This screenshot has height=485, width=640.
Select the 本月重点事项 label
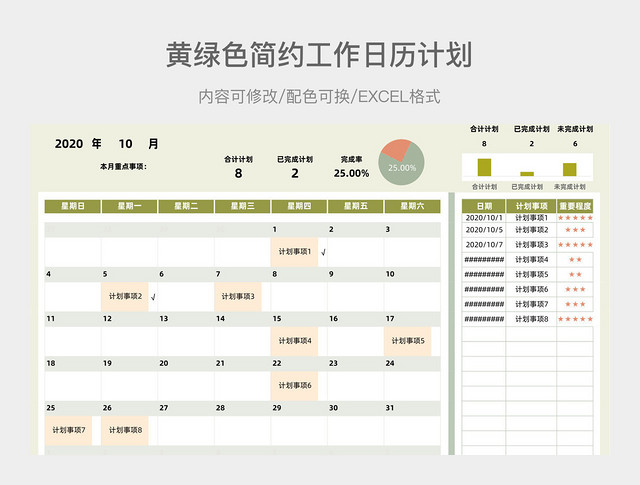[x=123, y=167]
